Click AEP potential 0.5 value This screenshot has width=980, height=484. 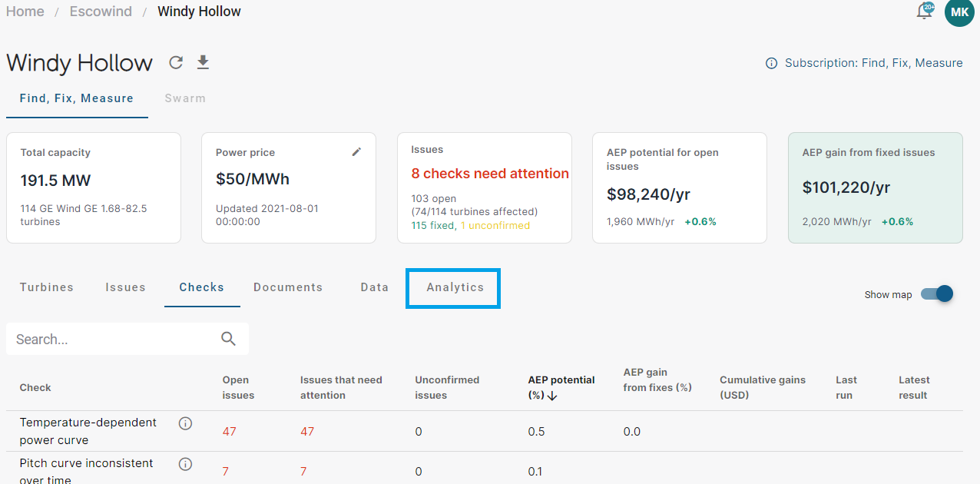point(536,431)
